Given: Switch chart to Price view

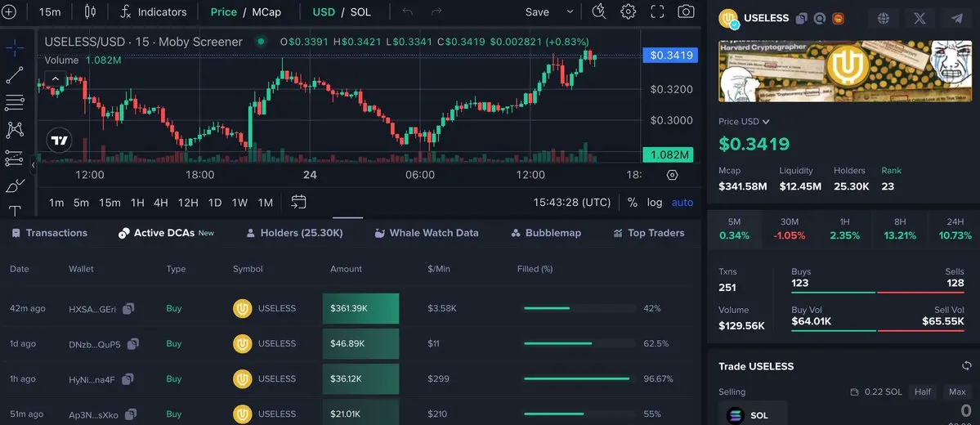Looking at the screenshot, I should click(224, 12).
